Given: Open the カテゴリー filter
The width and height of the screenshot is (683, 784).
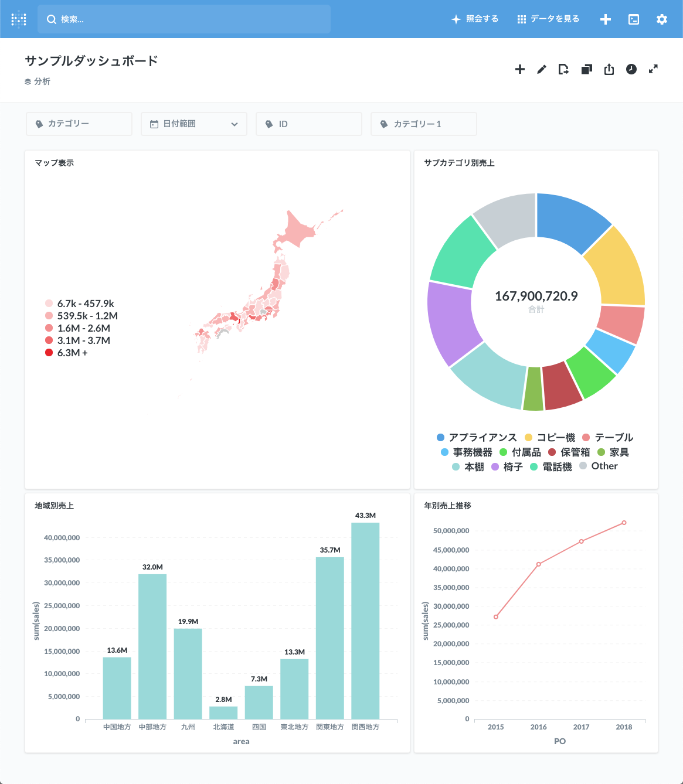Looking at the screenshot, I should 79,124.
